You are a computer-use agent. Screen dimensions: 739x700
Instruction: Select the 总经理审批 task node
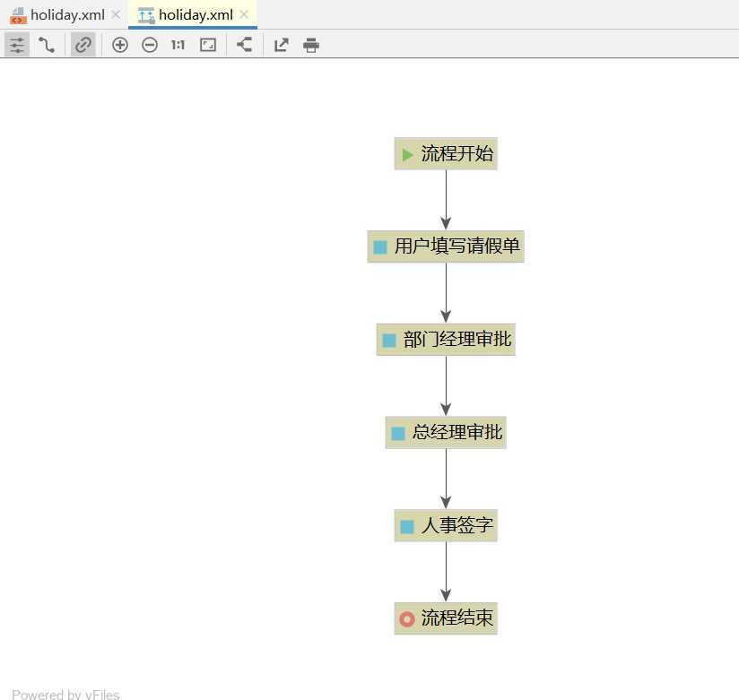446,432
